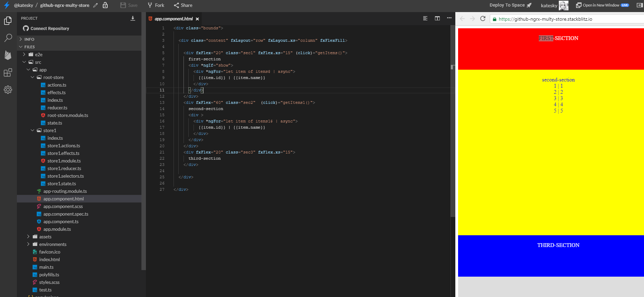The image size is (644, 297).
Task: Collapse the root-store folder
Action: (33, 77)
